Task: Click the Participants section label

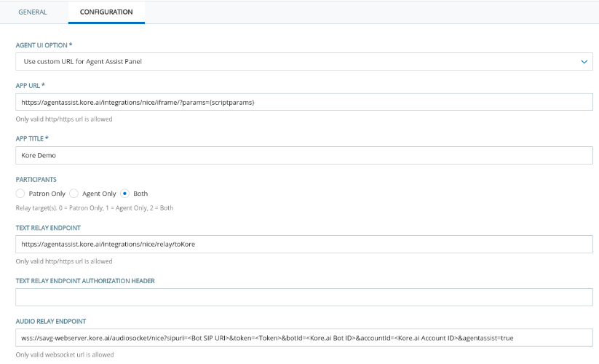Action: click(x=36, y=178)
